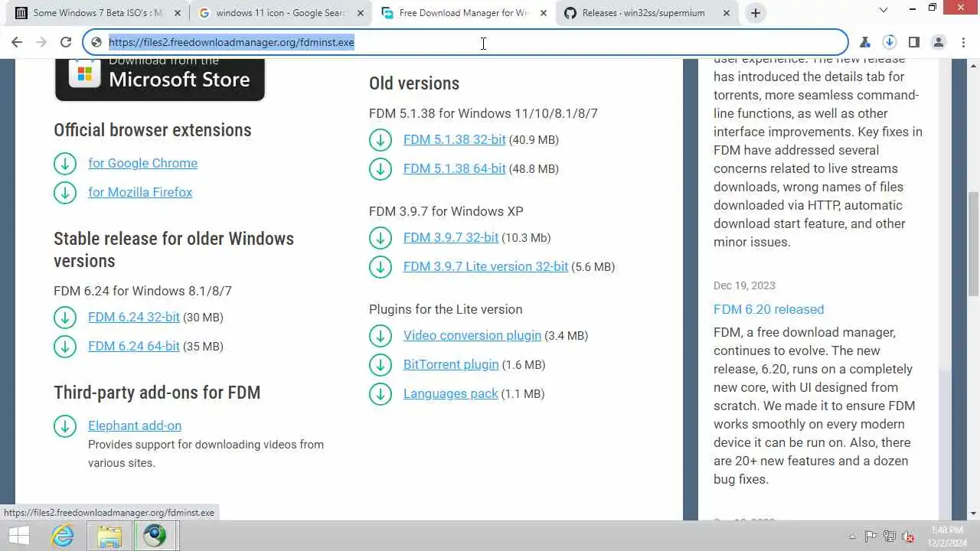Click download icon next to BitTorrent plugin

[381, 364]
